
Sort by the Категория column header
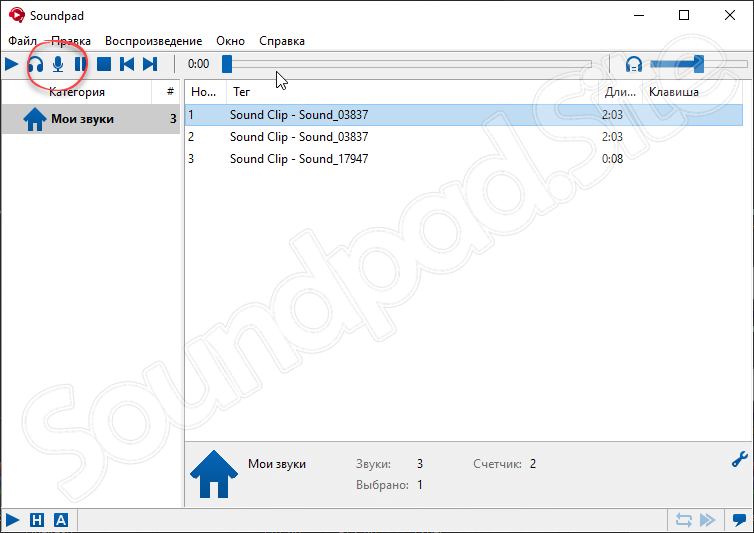[77, 92]
